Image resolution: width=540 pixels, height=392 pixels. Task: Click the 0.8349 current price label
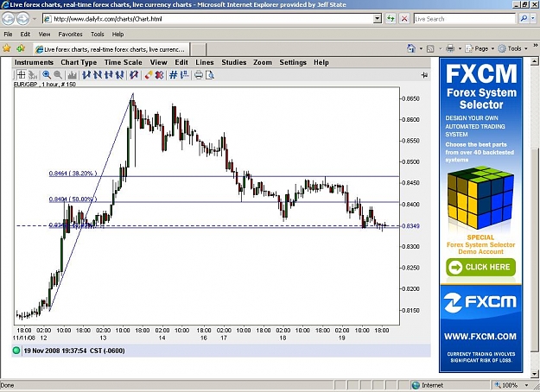click(x=411, y=225)
